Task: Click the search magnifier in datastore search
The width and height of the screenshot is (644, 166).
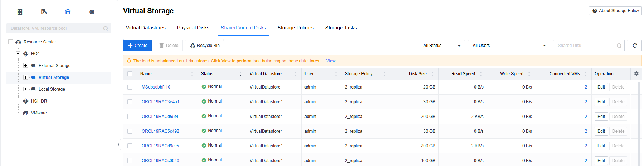Action: click(106, 28)
